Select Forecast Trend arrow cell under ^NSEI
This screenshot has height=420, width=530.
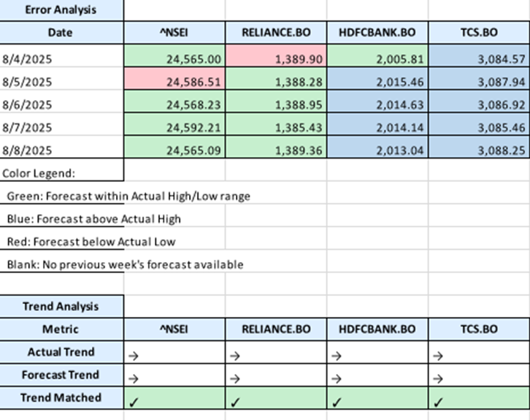pyautogui.click(x=174, y=375)
